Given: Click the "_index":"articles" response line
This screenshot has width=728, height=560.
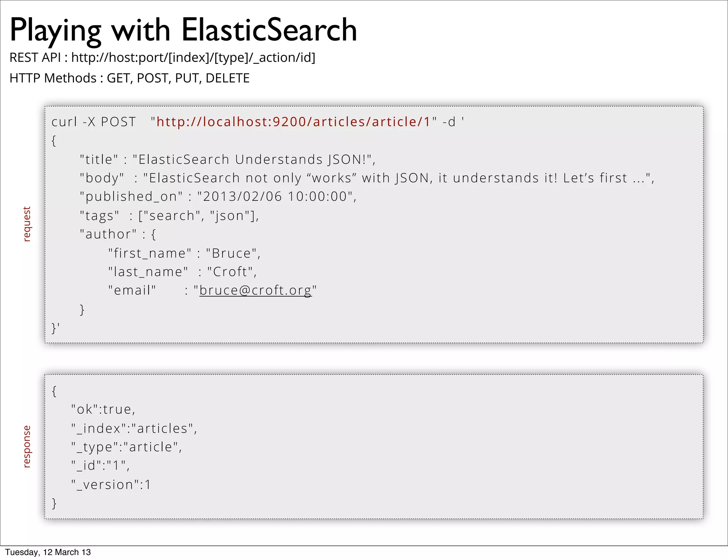Looking at the screenshot, I should pos(134,429).
